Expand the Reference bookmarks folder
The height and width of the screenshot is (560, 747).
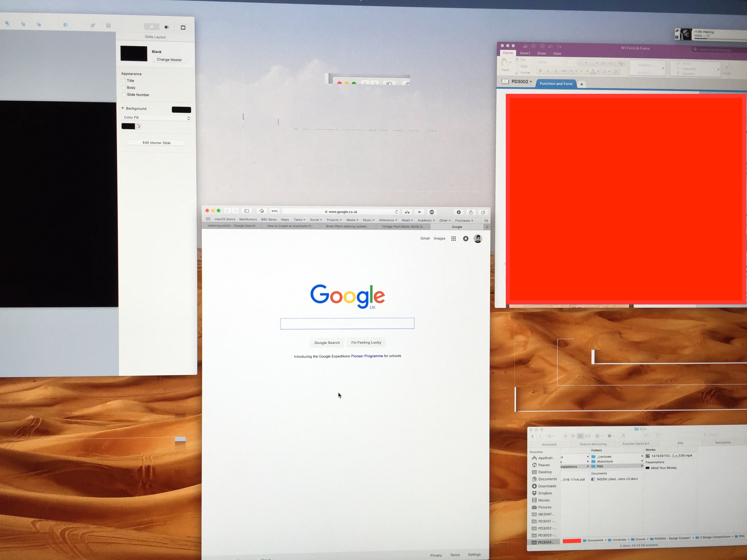388,220
